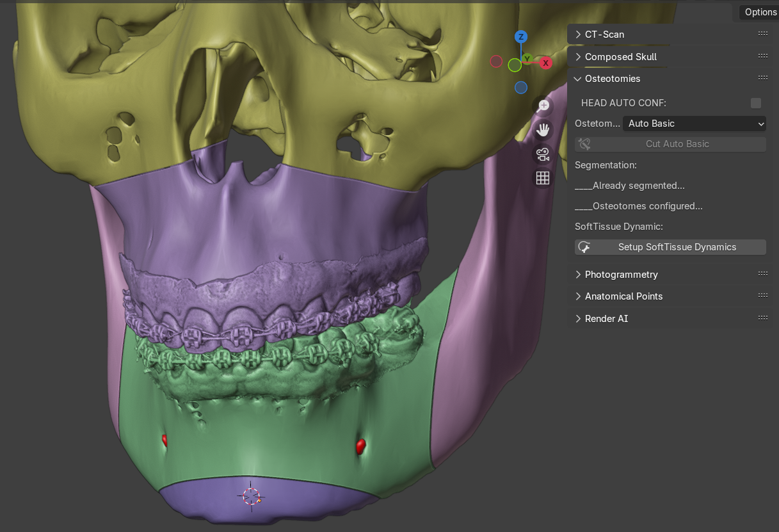Select the left red marker on the mandible
The image size is (779, 532).
165,440
